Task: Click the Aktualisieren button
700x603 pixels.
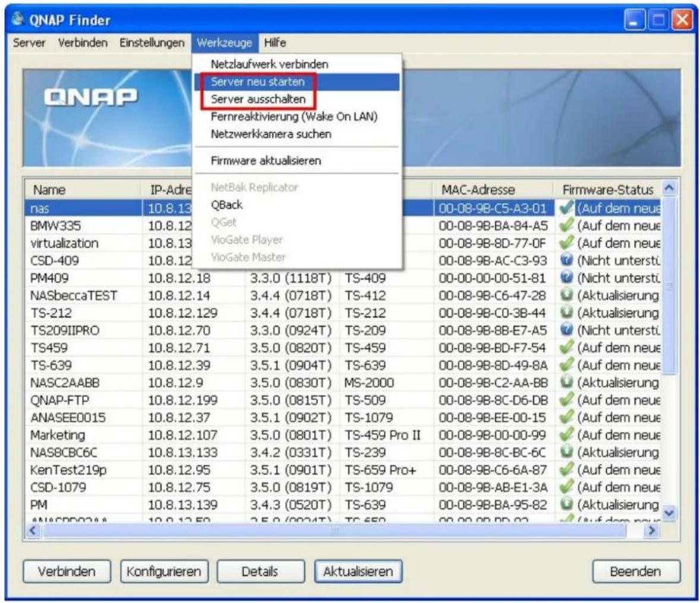Action: point(358,572)
